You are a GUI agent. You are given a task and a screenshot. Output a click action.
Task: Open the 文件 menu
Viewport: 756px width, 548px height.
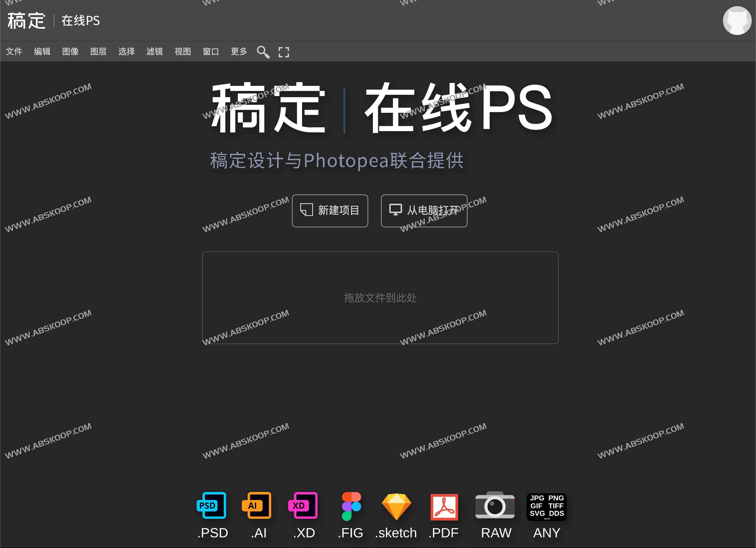click(14, 52)
